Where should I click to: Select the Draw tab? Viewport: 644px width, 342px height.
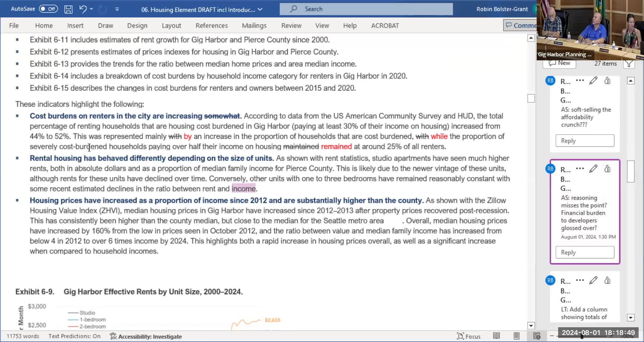pos(106,25)
